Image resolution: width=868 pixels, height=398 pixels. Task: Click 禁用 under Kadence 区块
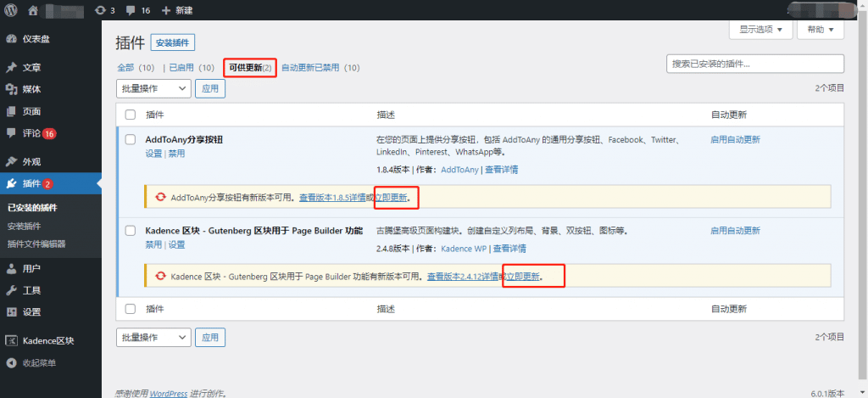pos(154,244)
